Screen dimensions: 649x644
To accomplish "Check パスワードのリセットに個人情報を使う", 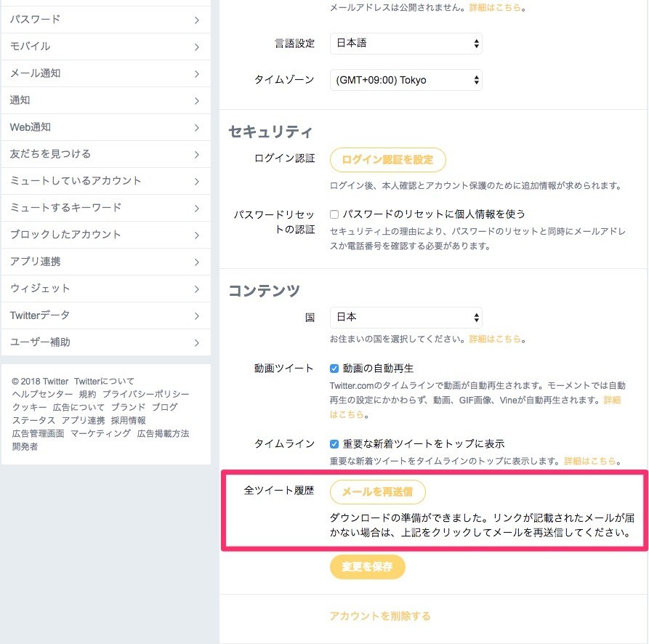I will pyautogui.click(x=333, y=214).
